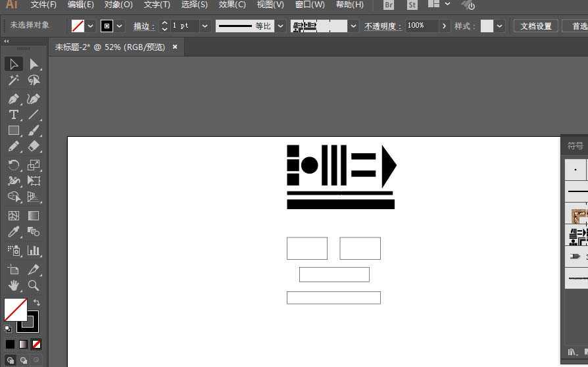Image resolution: width=588 pixels, height=367 pixels.
Task: Select the Rotate tool
Action: pyautogui.click(x=14, y=165)
